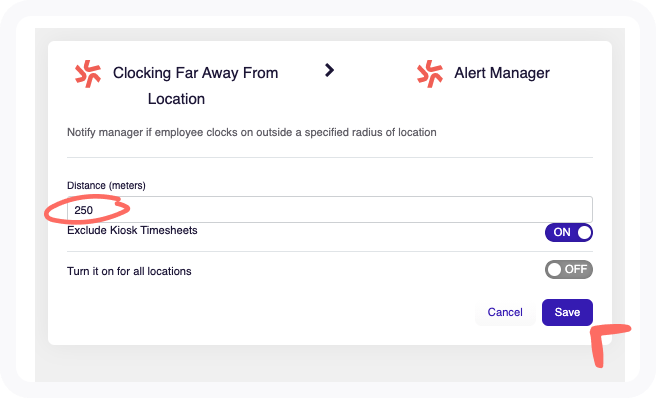Viewport: 656px width, 398px height.
Task: Turn off the Exclude Kiosk Timesheets toggle
Action: [569, 232]
